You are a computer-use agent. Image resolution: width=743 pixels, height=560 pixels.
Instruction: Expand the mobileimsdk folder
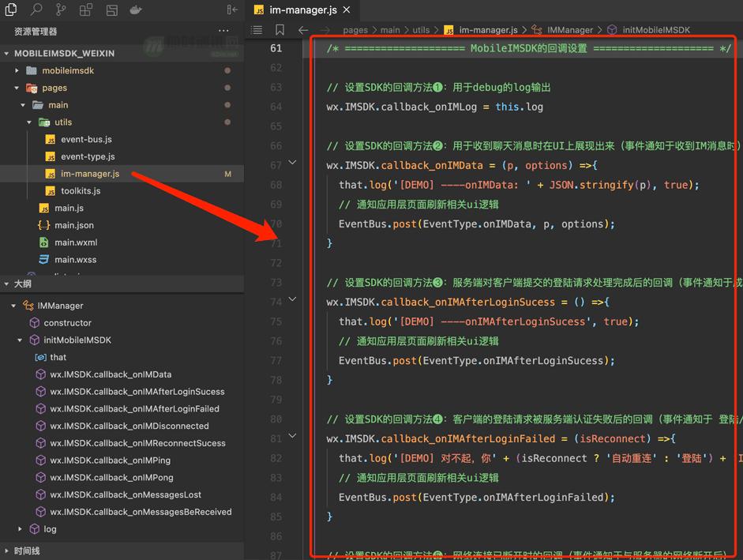click(17, 71)
